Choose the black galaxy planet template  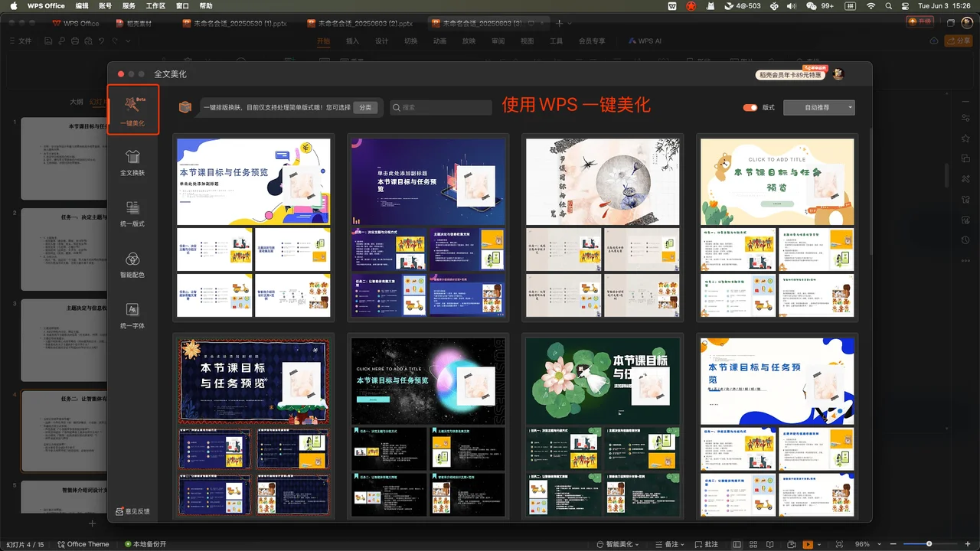pyautogui.click(x=428, y=425)
